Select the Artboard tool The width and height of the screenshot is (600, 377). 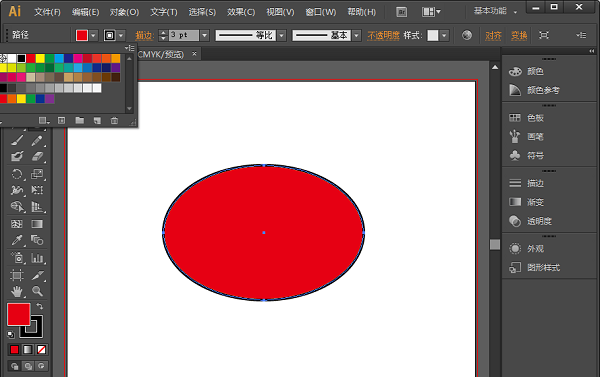[17, 275]
